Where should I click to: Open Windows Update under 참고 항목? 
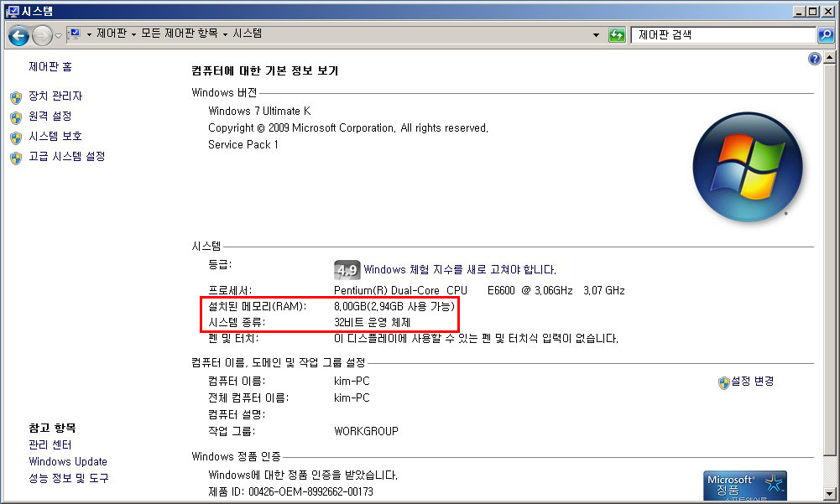pyautogui.click(x=68, y=461)
